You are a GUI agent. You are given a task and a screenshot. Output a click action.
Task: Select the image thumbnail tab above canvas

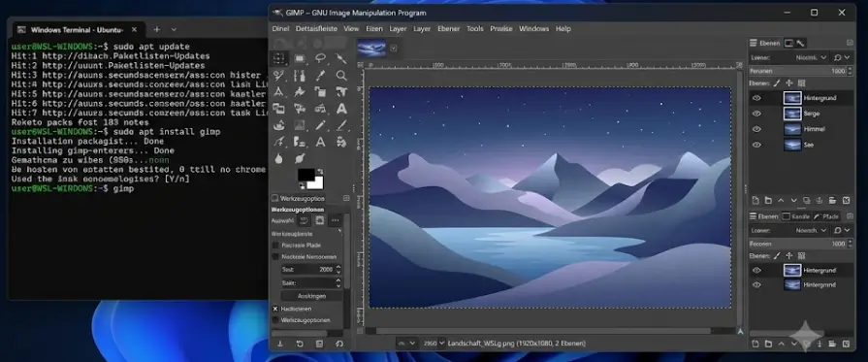pyautogui.click(x=371, y=49)
